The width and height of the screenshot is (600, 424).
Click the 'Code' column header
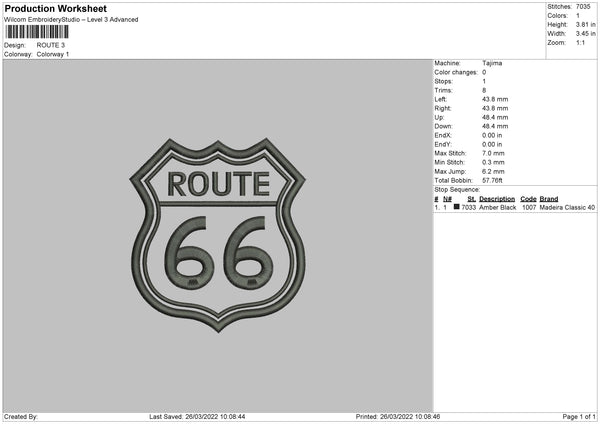528,199
